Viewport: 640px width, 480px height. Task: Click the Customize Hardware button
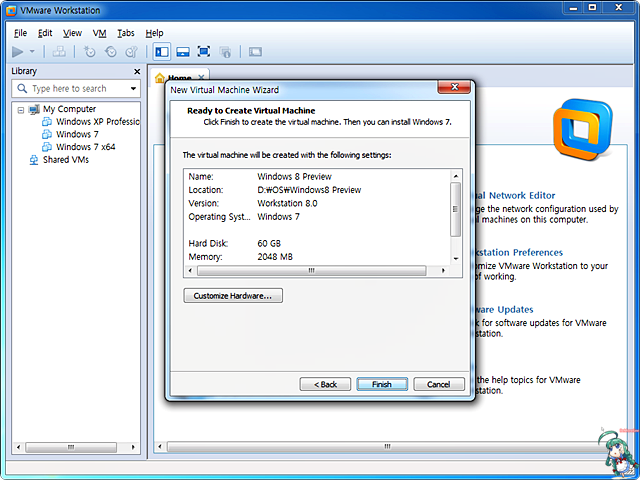233,296
